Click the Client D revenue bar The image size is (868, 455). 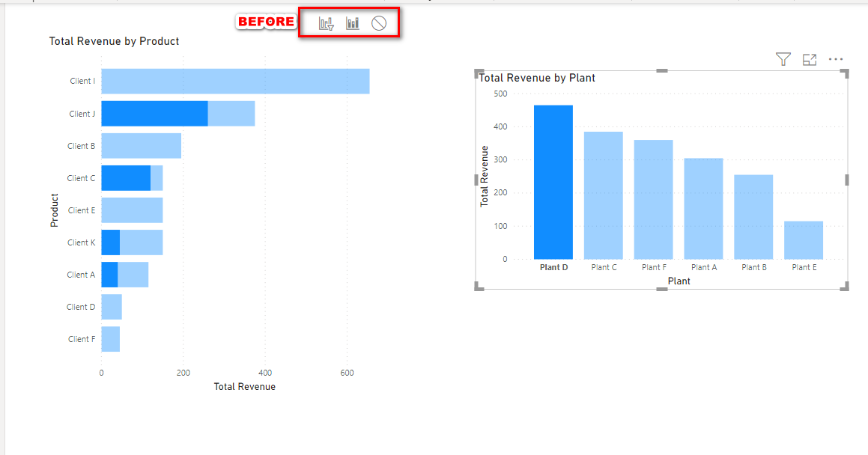112,307
